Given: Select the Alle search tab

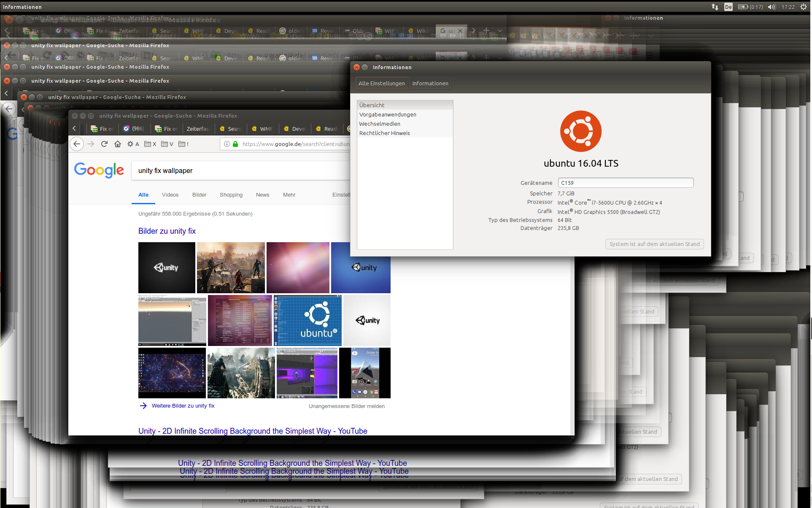Looking at the screenshot, I should [143, 195].
